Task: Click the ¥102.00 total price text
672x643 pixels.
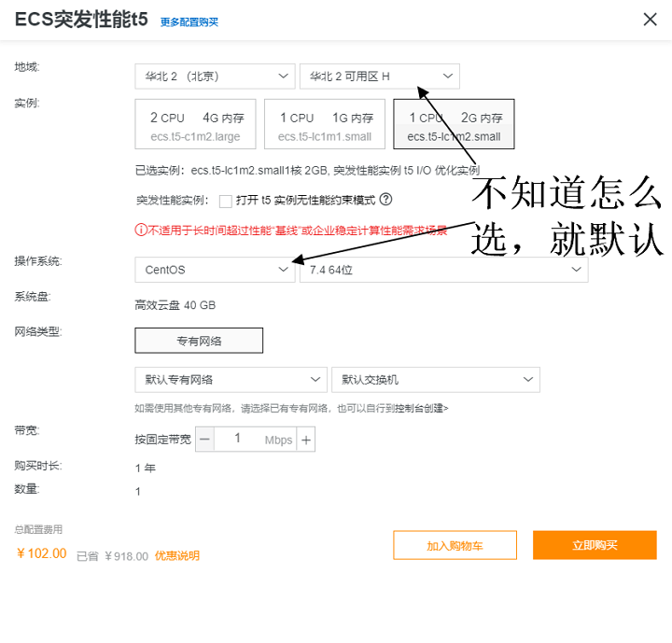Action: [42, 553]
